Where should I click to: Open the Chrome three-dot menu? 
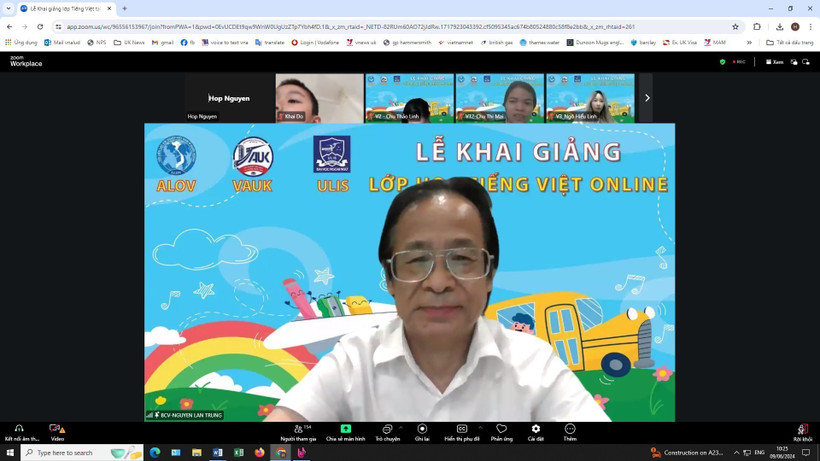pyautogui.click(x=811, y=27)
